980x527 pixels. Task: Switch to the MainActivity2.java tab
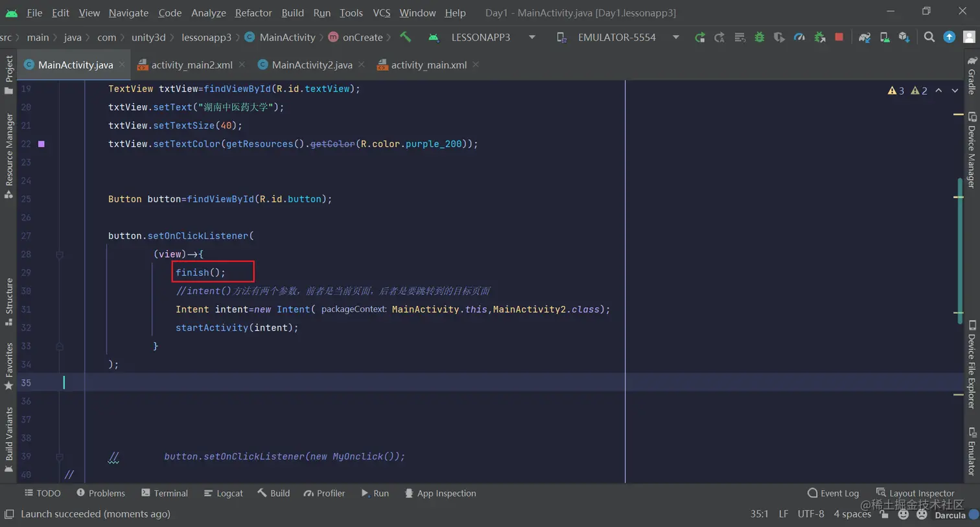coord(312,65)
